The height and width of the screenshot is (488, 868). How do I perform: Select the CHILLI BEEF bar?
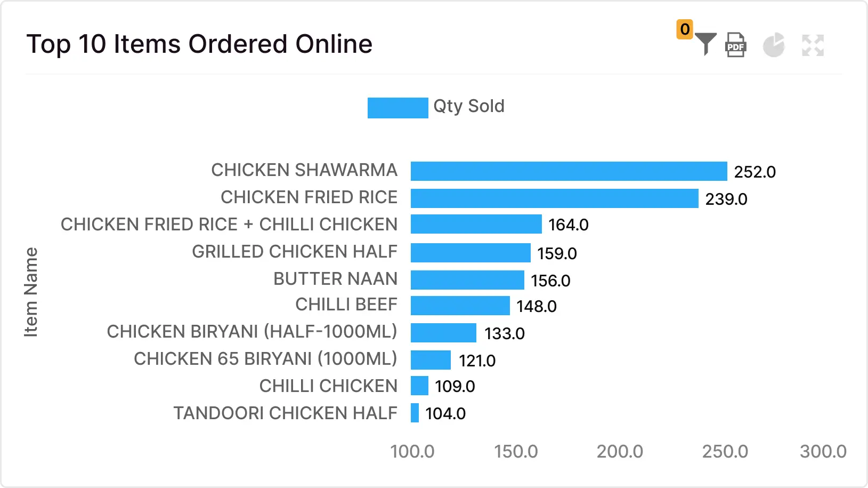point(460,306)
